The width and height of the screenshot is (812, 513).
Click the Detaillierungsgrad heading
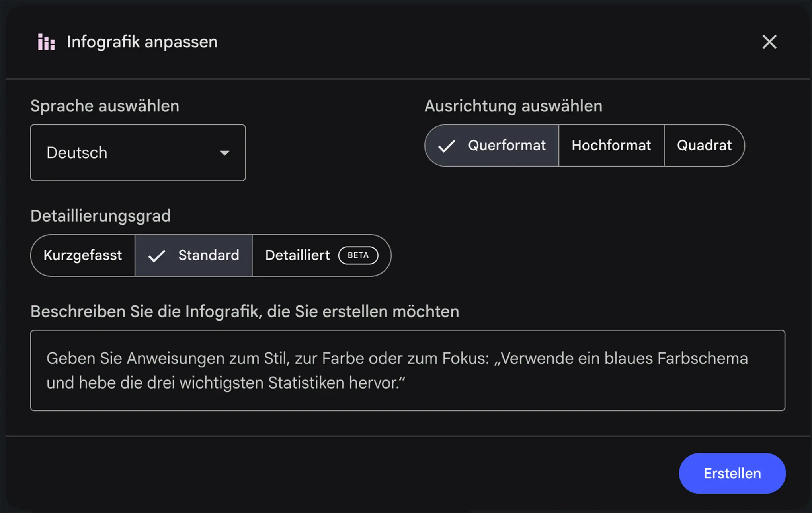101,216
